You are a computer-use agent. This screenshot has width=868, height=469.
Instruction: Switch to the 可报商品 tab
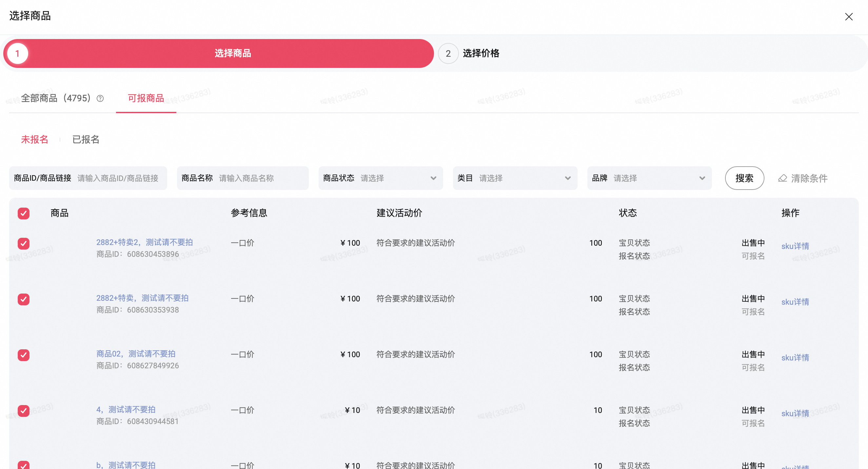146,98
